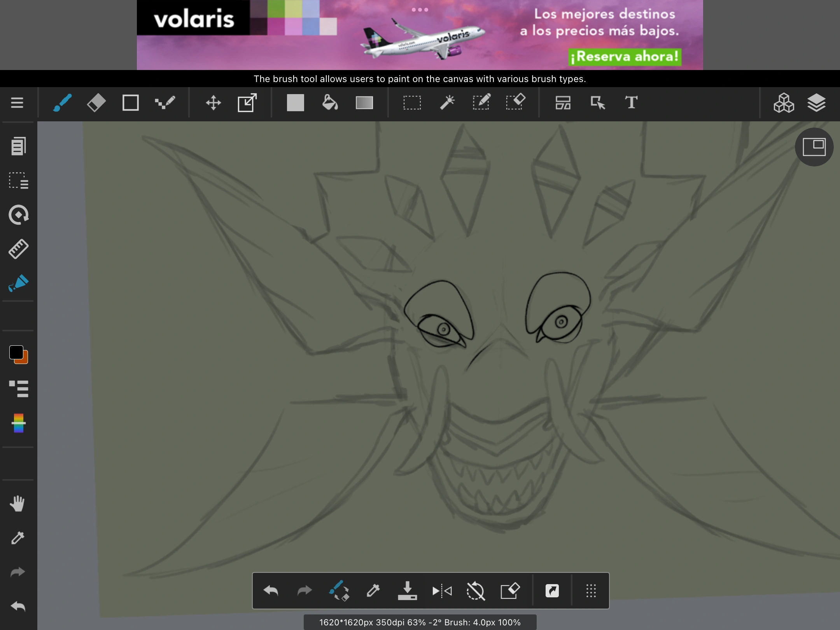Viewport: 840px width, 630px height.
Task: Open the Layers panel
Action: [817, 103]
